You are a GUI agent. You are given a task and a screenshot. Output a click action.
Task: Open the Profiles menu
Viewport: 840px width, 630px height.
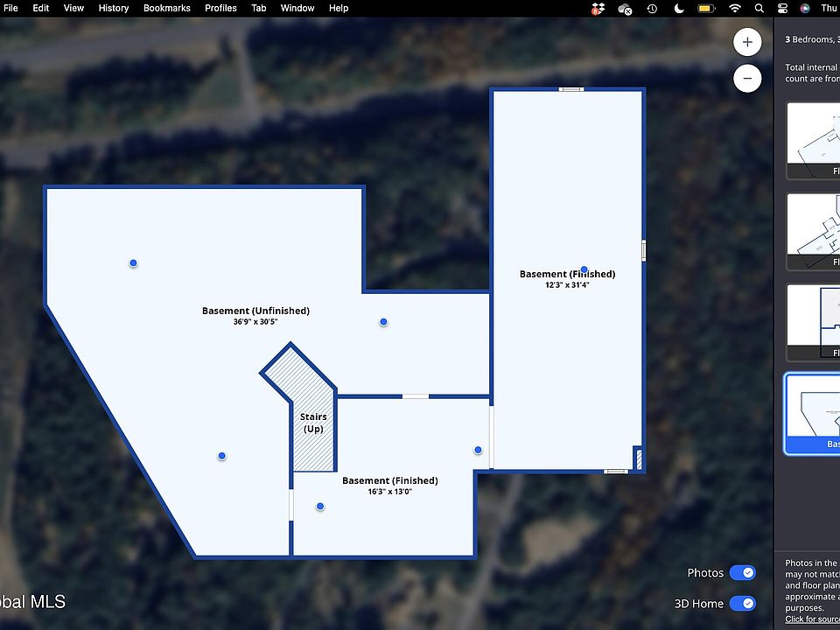tap(220, 8)
